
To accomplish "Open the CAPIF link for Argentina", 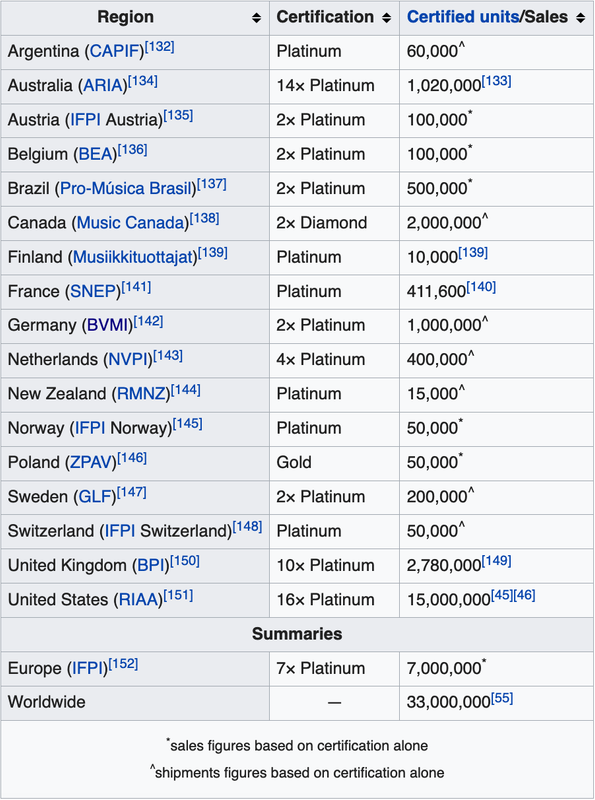I will (115, 51).
